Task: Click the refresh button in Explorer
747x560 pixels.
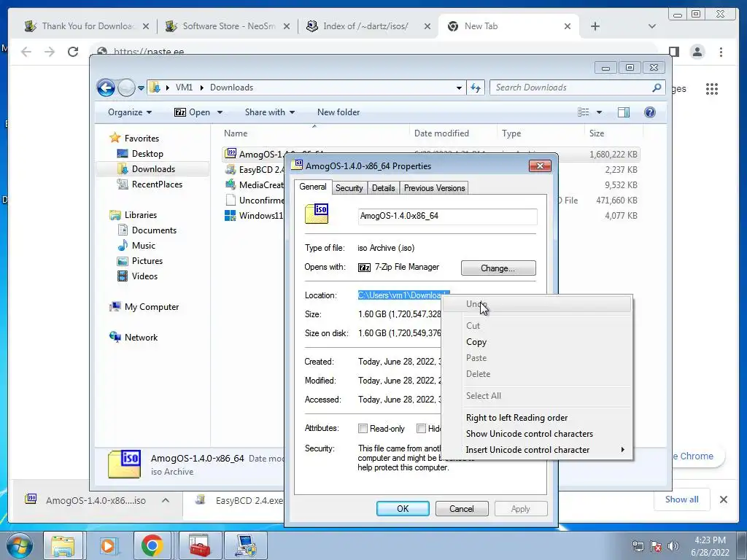Action: 476,87
